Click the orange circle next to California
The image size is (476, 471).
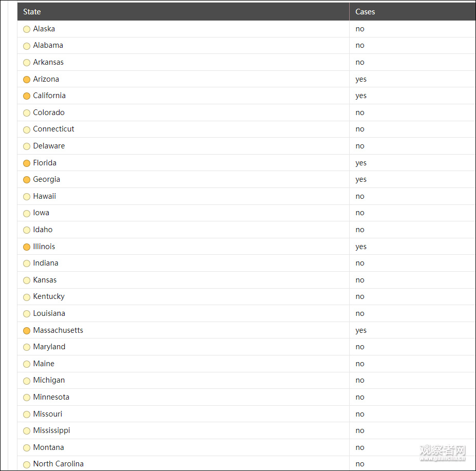[x=27, y=96]
